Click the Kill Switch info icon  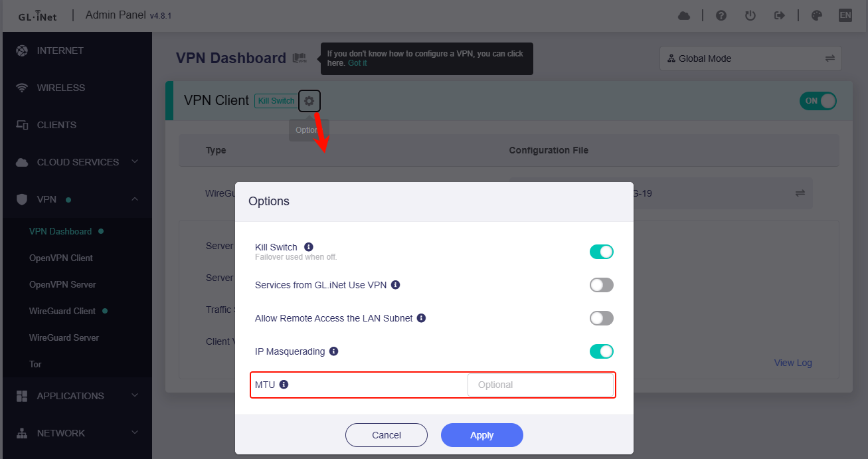(309, 247)
